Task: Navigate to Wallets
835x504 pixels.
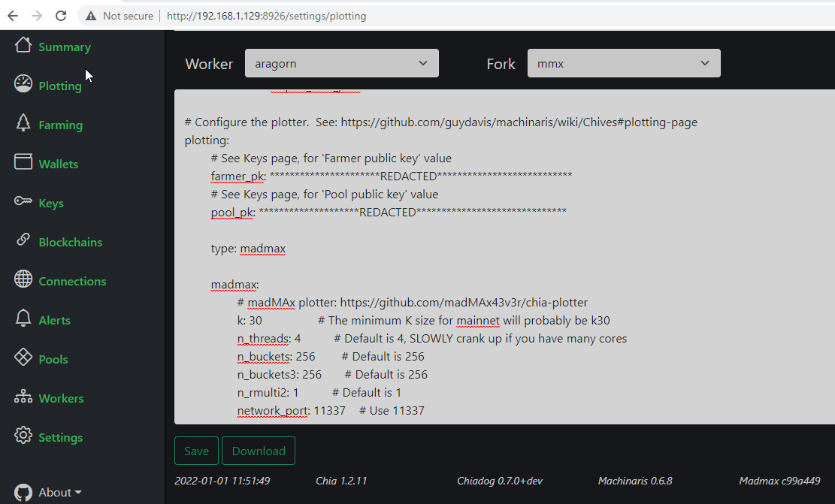Action: point(59,164)
